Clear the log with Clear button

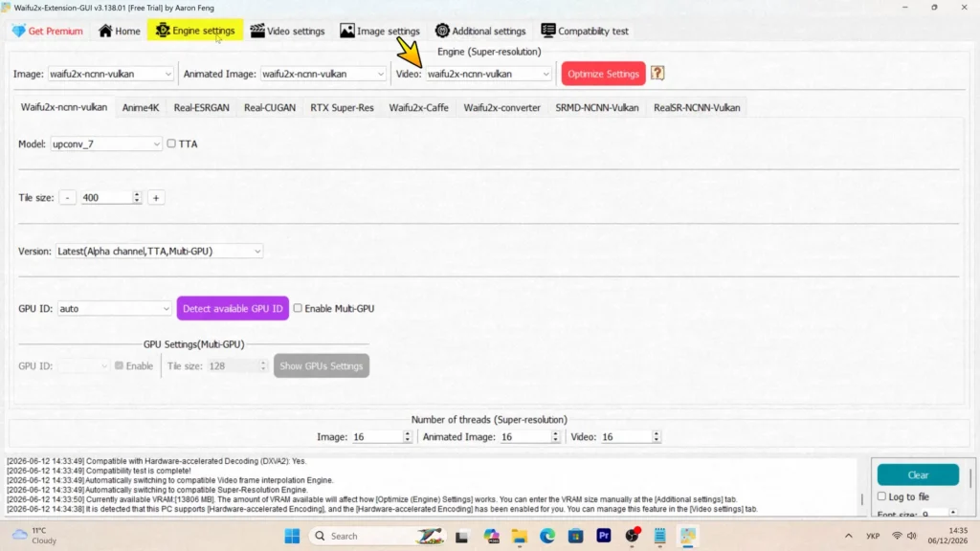pyautogui.click(x=918, y=474)
